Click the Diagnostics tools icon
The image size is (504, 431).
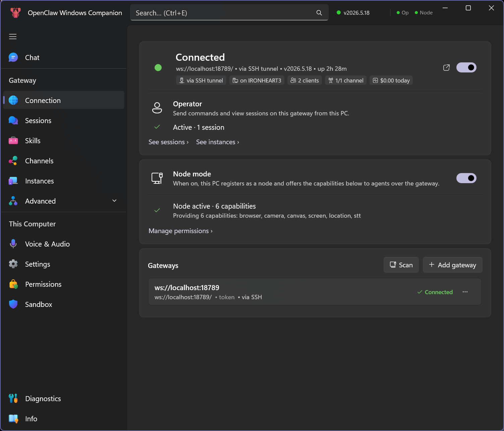tap(13, 398)
